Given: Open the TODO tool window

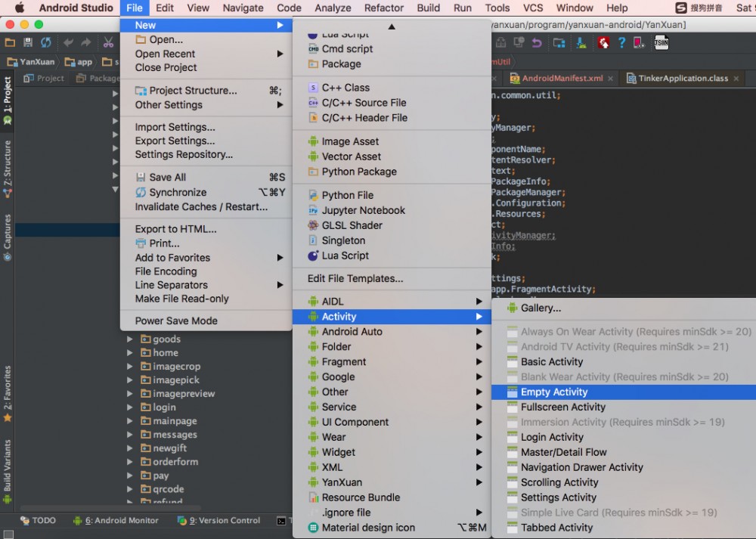Looking at the screenshot, I should pyautogui.click(x=38, y=521).
